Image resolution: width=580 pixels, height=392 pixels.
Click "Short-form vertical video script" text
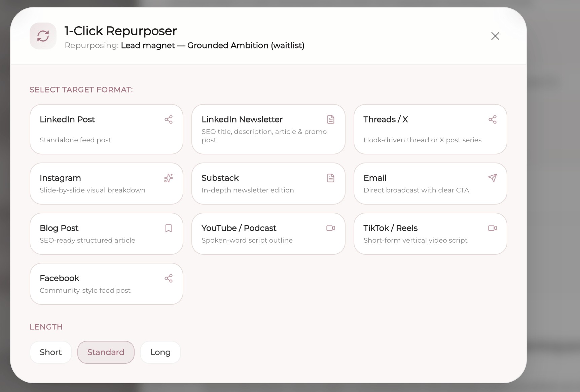415,240
